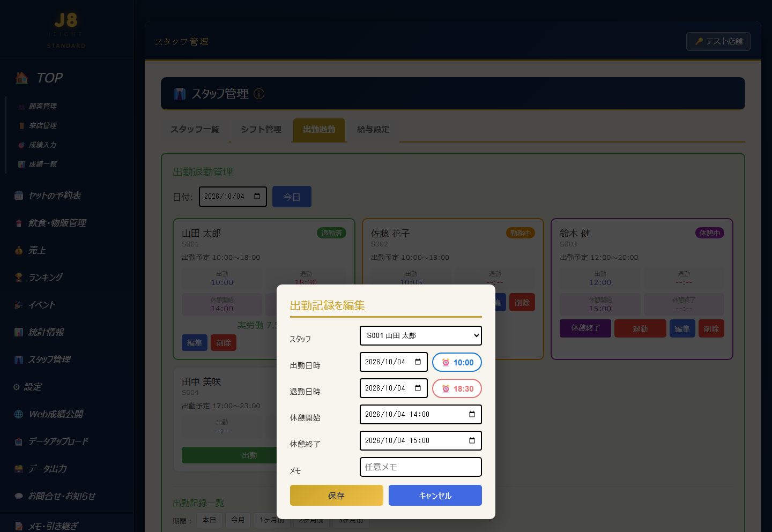Image resolution: width=772 pixels, height=532 pixels.
Task: Click the Web成績公開 globe icon
Action: tap(19, 414)
